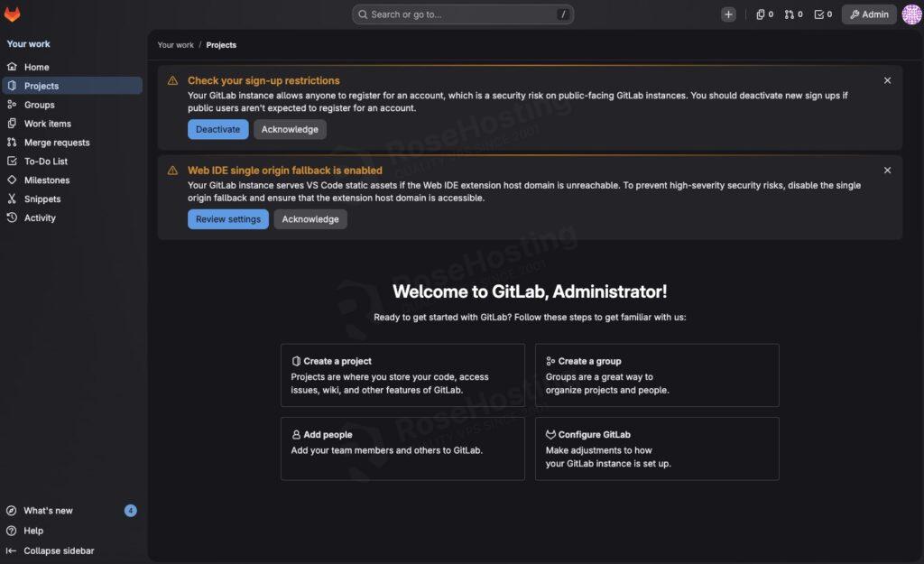The height and width of the screenshot is (564, 924).
Task: Open the Create a group card
Action: point(657,374)
